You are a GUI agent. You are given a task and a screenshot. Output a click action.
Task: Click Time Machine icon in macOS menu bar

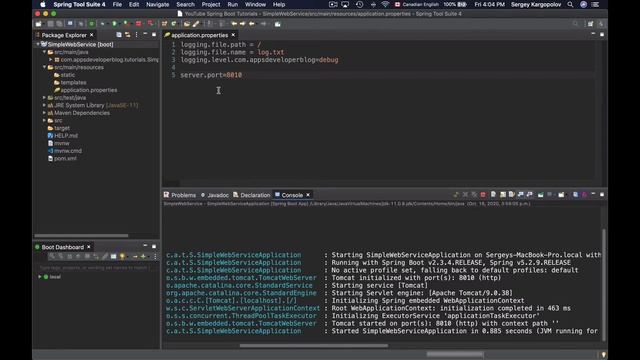359,4
